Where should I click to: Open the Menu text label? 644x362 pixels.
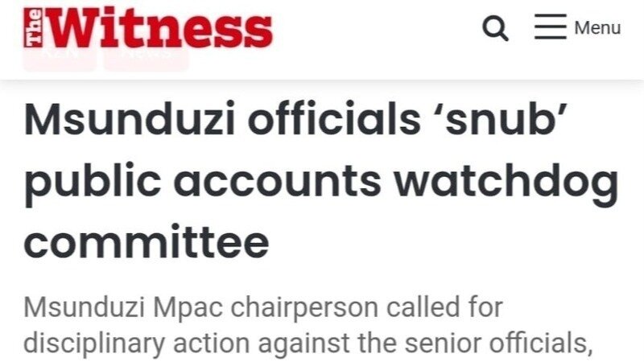[x=597, y=28]
